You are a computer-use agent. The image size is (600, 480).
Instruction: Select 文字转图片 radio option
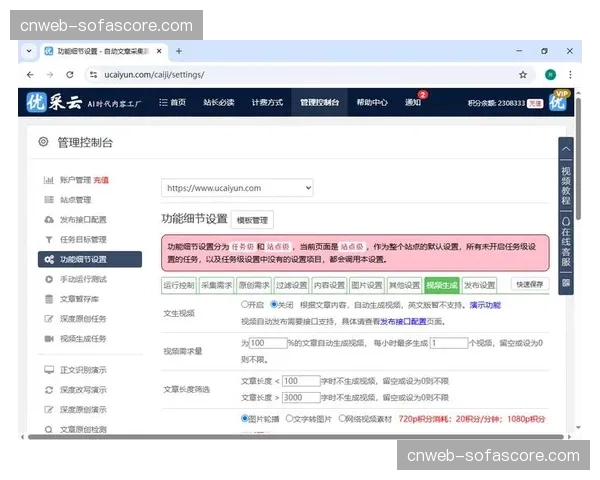[x=290, y=418]
